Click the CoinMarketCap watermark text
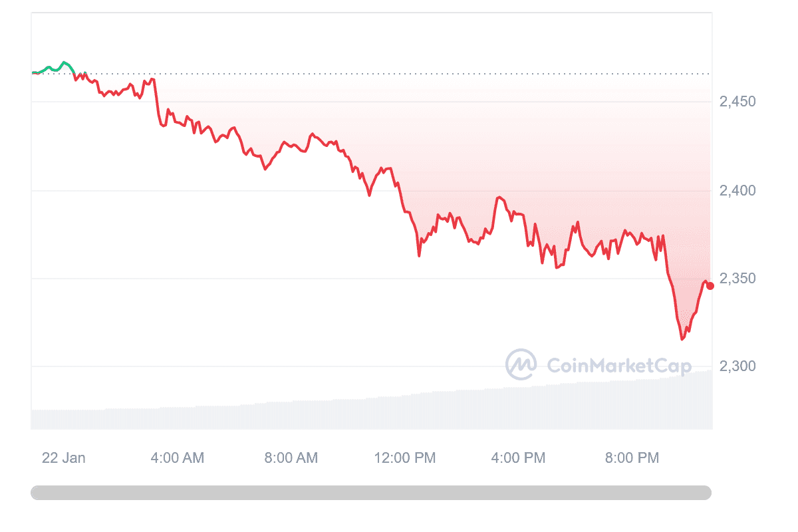 [x=618, y=365]
